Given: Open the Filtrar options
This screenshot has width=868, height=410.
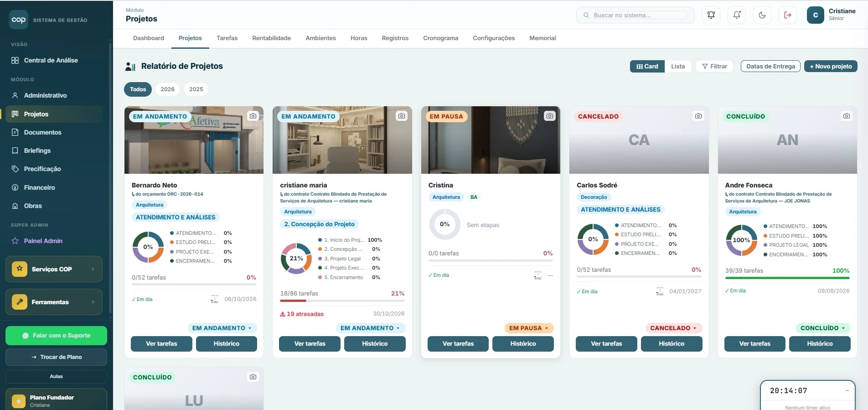Looking at the screenshot, I should (x=714, y=66).
